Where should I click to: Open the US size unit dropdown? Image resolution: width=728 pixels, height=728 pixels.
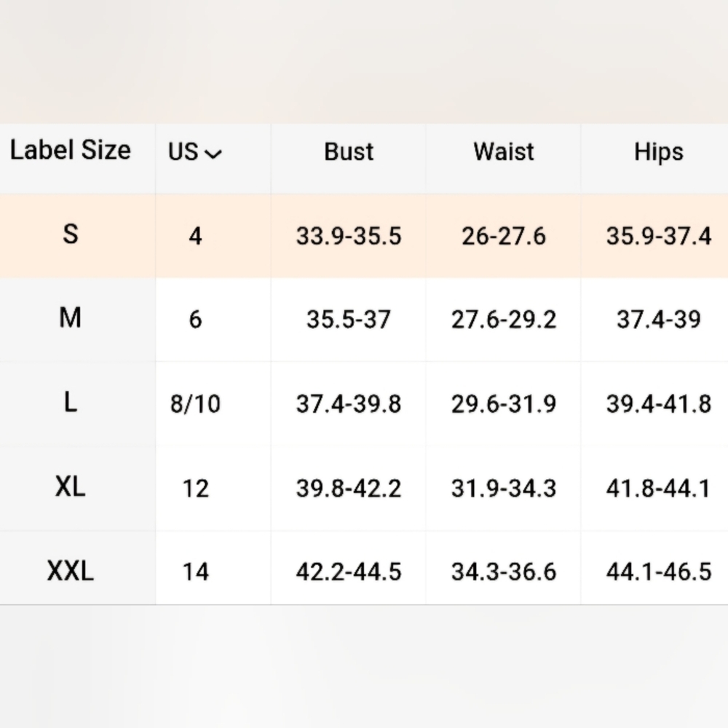click(x=195, y=152)
